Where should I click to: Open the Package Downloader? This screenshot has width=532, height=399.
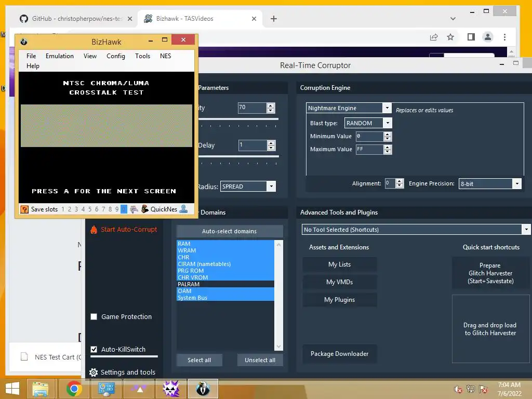coord(340,353)
